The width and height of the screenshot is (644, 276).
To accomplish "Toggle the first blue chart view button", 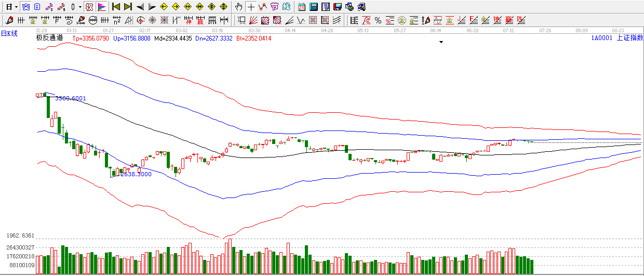I will pyautogui.click(x=25, y=7).
